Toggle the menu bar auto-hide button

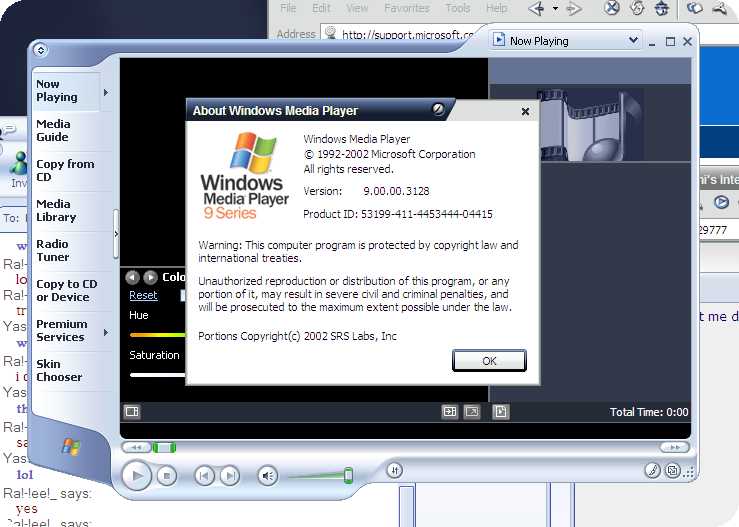40,49
